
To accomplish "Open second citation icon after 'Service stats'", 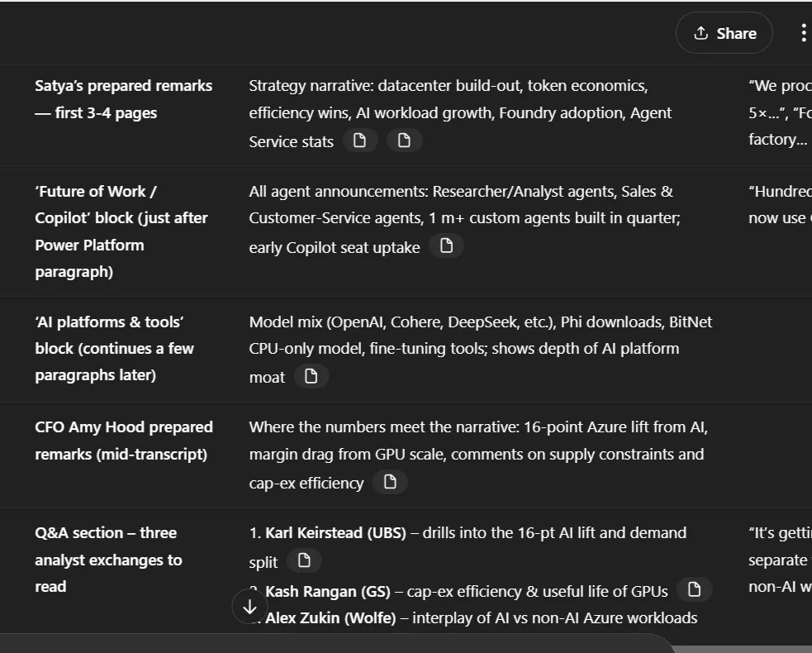I will click(404, 141).
